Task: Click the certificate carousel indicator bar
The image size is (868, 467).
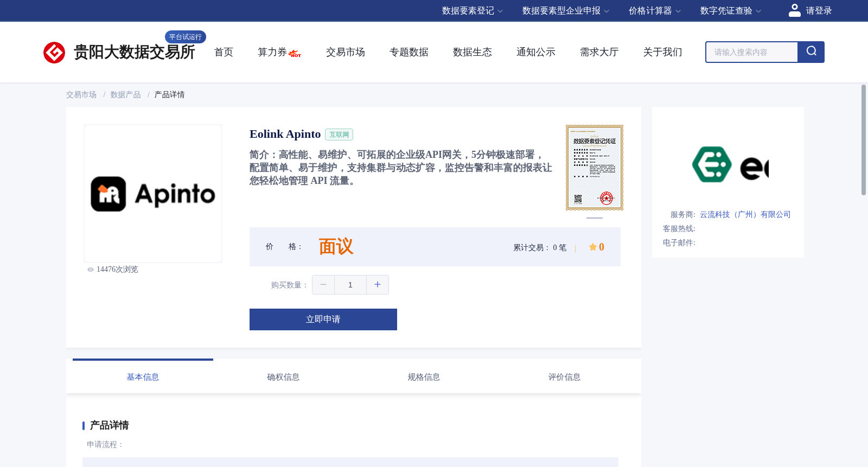Action: coord(595,218)
